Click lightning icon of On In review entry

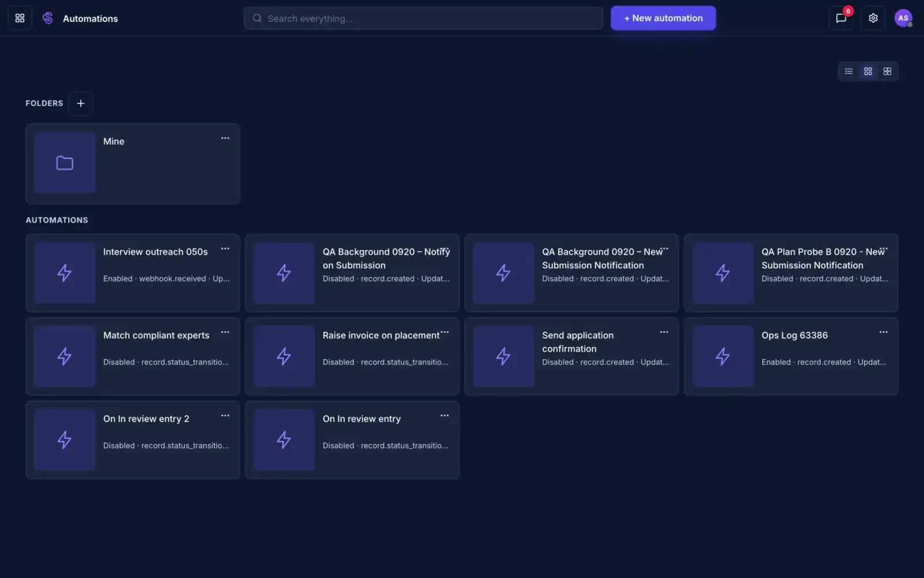tap(284, 440)
